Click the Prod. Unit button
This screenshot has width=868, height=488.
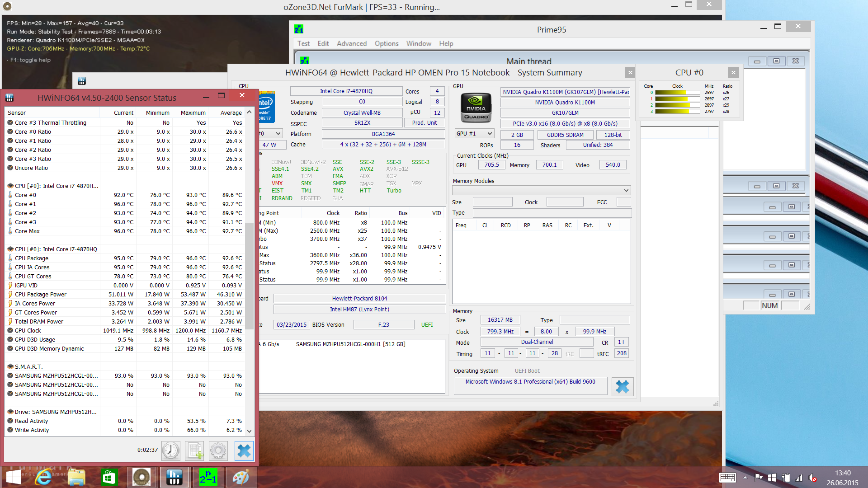pyautogui.click(x=424, y=123)
